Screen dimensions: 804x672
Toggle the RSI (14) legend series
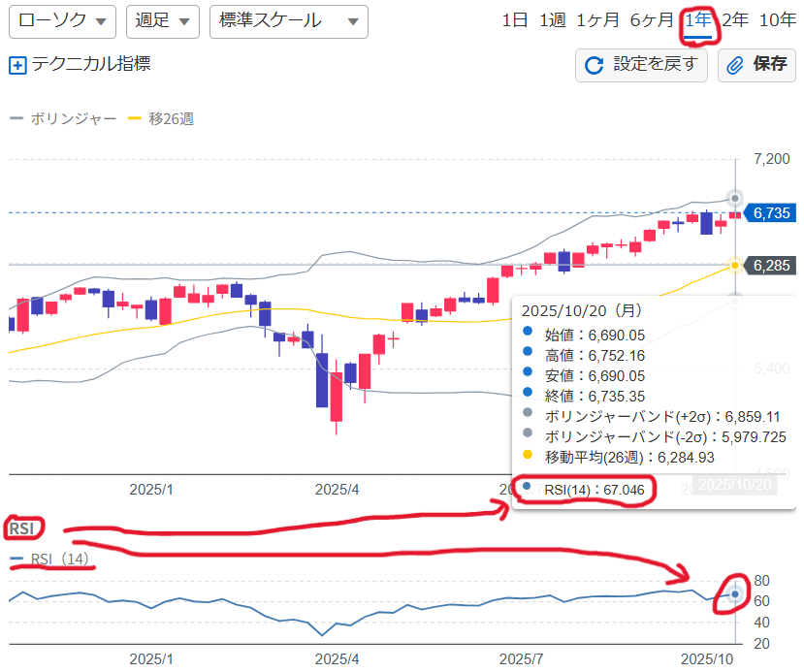point(50,559)
